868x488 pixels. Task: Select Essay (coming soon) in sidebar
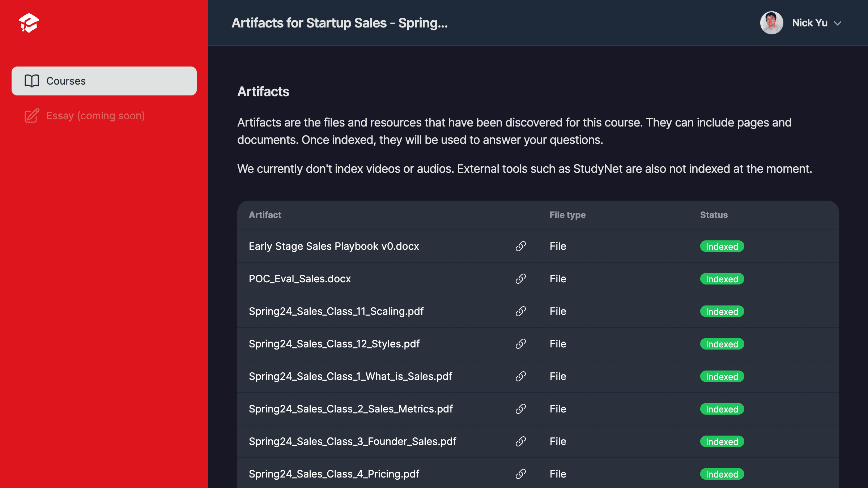tap(95, 116)
